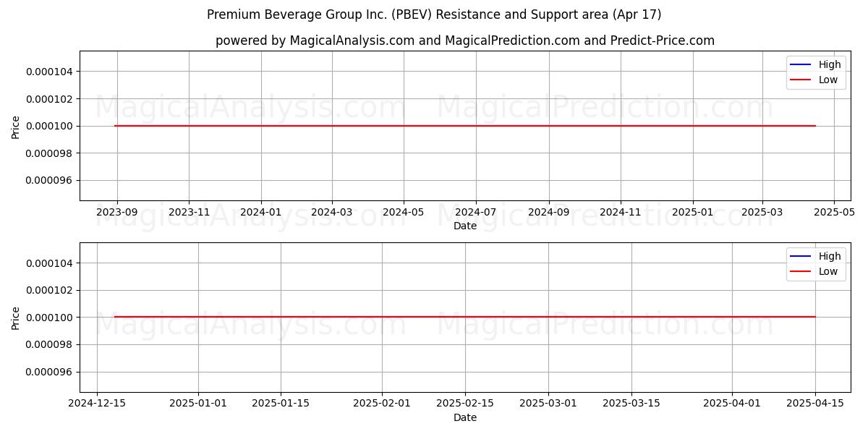Click the top chart 'Date' axis label
This screenshot has height=434, width=868.
(x=465, y=226)
